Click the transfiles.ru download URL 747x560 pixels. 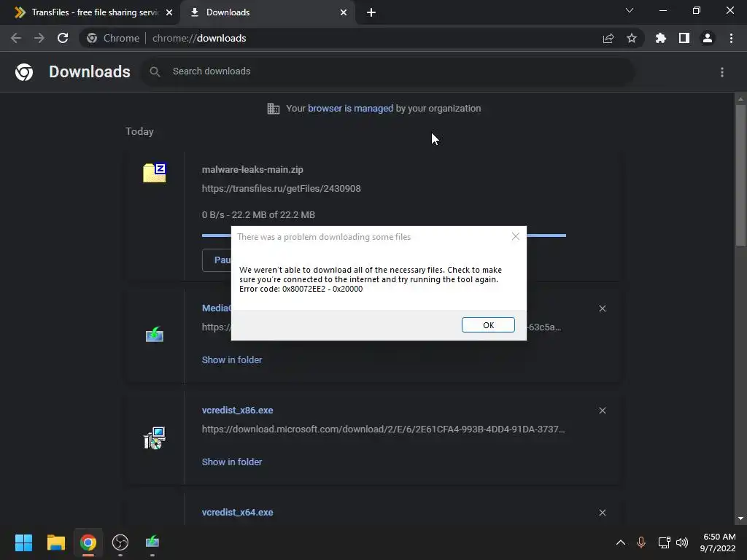tap(281, 189)
